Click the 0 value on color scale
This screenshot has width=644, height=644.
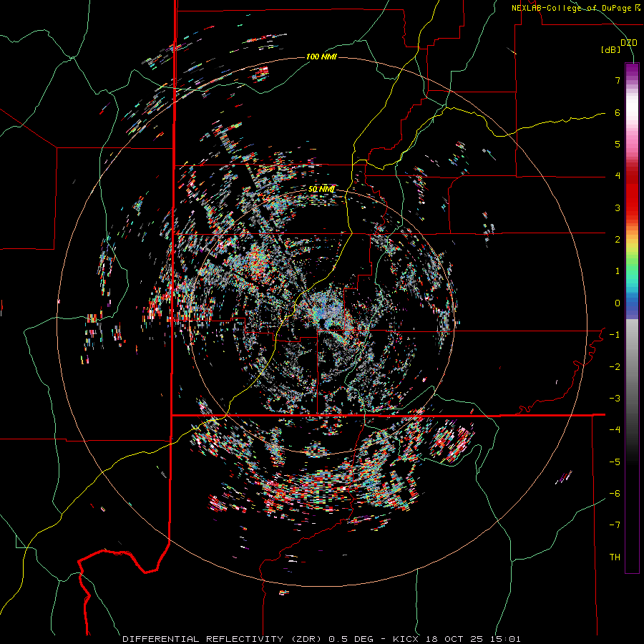coord(618,303)
